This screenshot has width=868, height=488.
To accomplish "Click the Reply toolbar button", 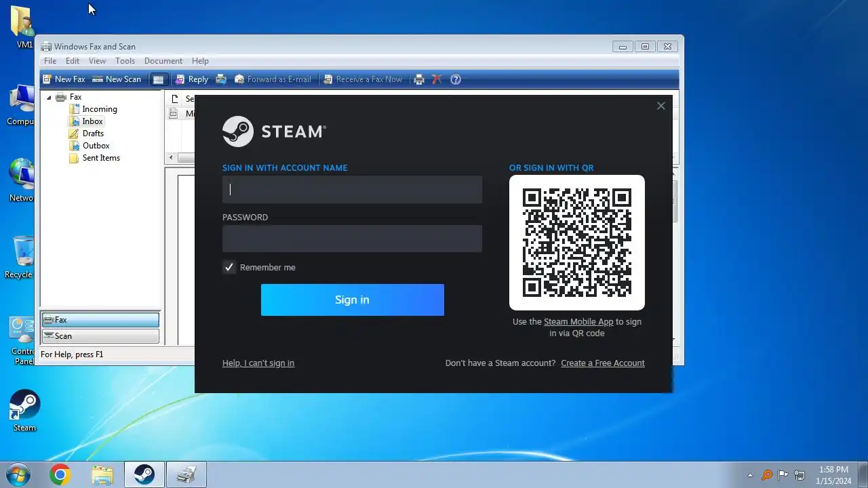I will click(x=192, y=79).
